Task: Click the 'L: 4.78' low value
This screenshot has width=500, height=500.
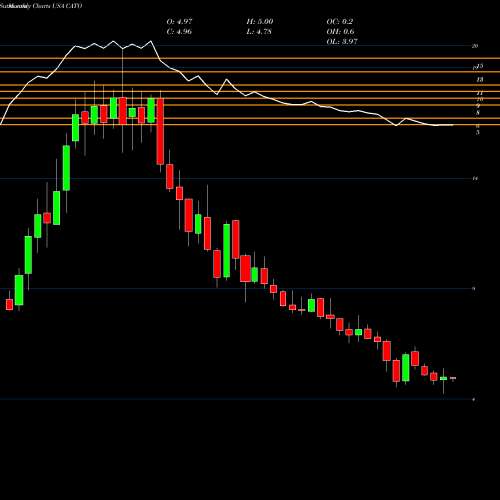Action: point(259,32)
